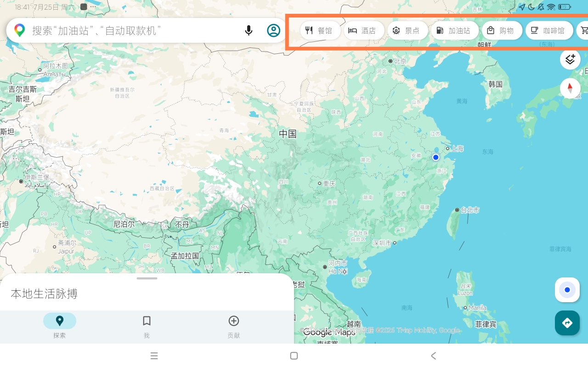Open the 本地生活脉搏 panel heading
This screenshot has height=368, width=588.
click(44, 293)
